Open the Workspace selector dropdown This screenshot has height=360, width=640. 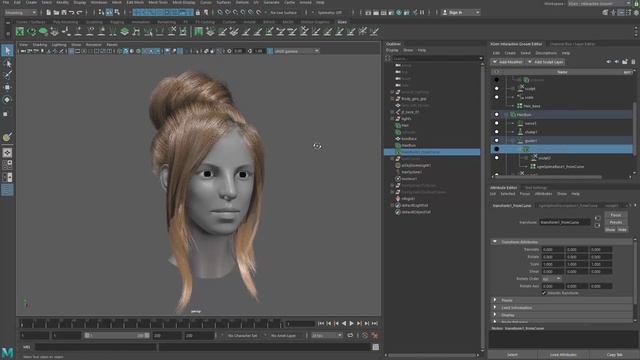coord(599,3)
